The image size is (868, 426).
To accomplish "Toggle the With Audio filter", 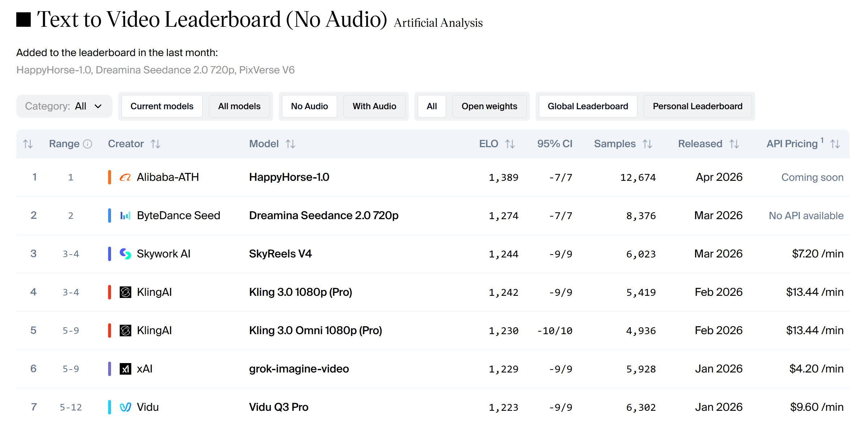I will coord(374,106).
